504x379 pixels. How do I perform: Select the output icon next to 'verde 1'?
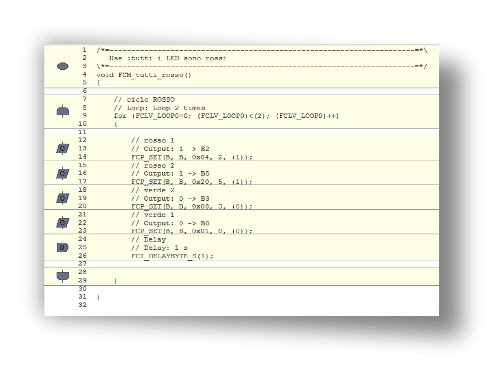(63, 222)
